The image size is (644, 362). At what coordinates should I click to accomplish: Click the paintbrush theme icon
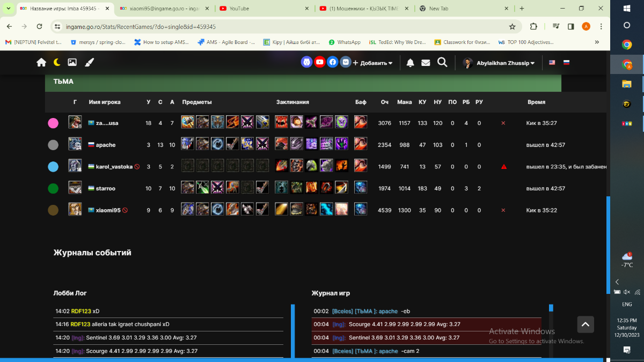[89, 62]
